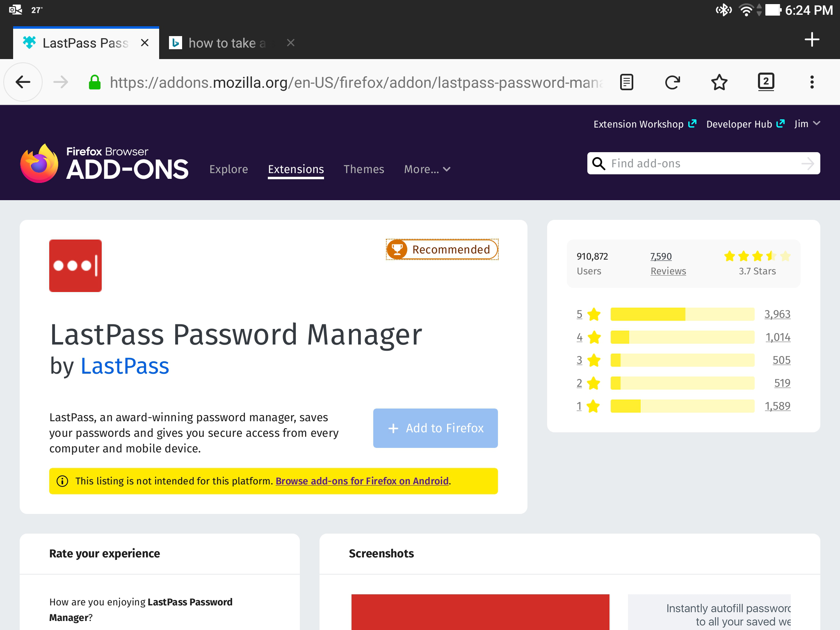The image size is (840, 630).
Task: Open a new tab with plus
Action: point(812,40)
